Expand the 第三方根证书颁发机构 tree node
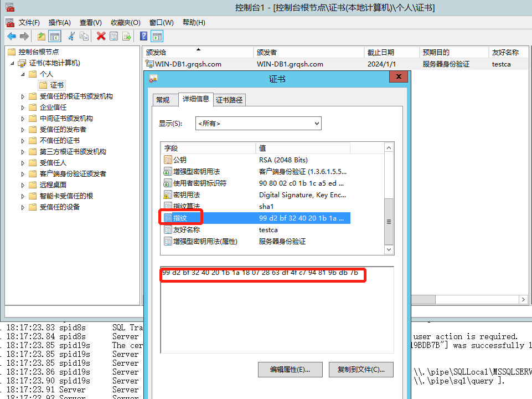532x399 pixels. click(x=23, y=152)
